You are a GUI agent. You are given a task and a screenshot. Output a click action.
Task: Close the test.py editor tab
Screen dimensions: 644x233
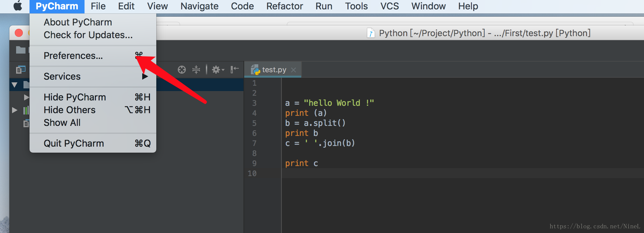(x=293, y=70)
